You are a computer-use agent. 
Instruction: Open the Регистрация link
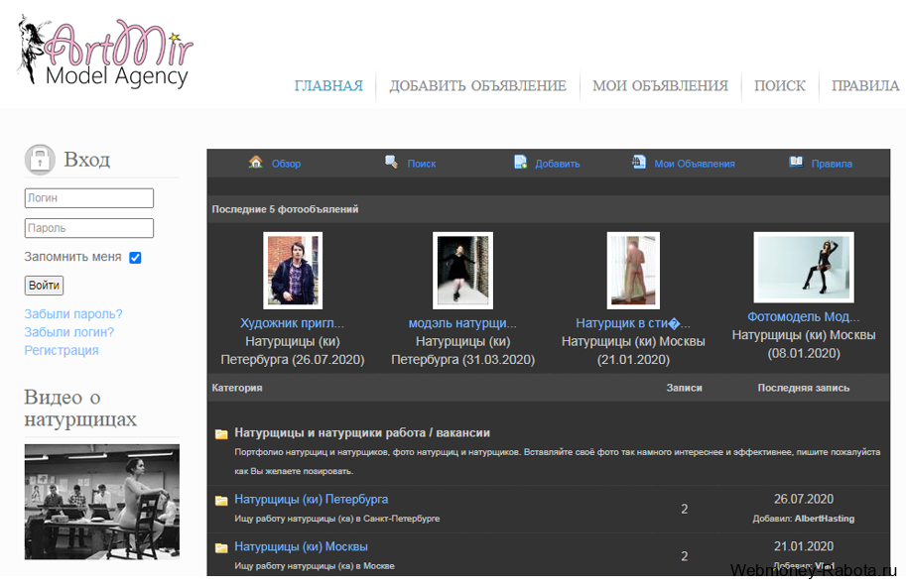coord(62,350)
